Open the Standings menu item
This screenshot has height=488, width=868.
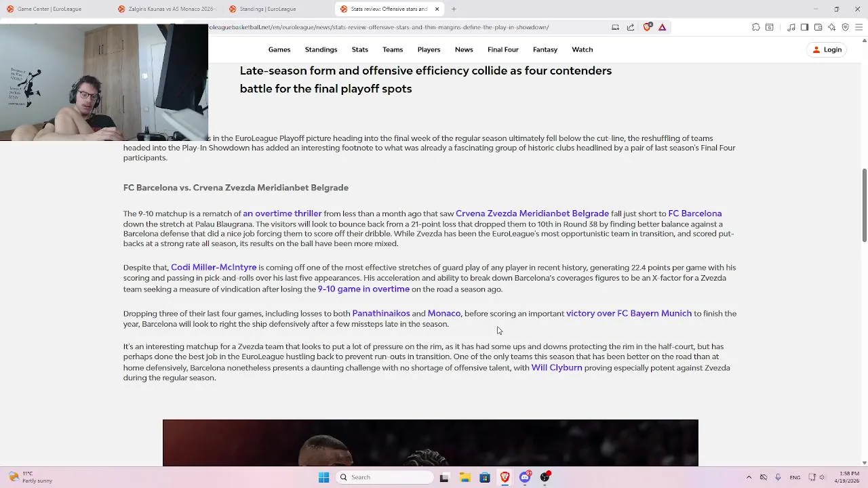321,49
